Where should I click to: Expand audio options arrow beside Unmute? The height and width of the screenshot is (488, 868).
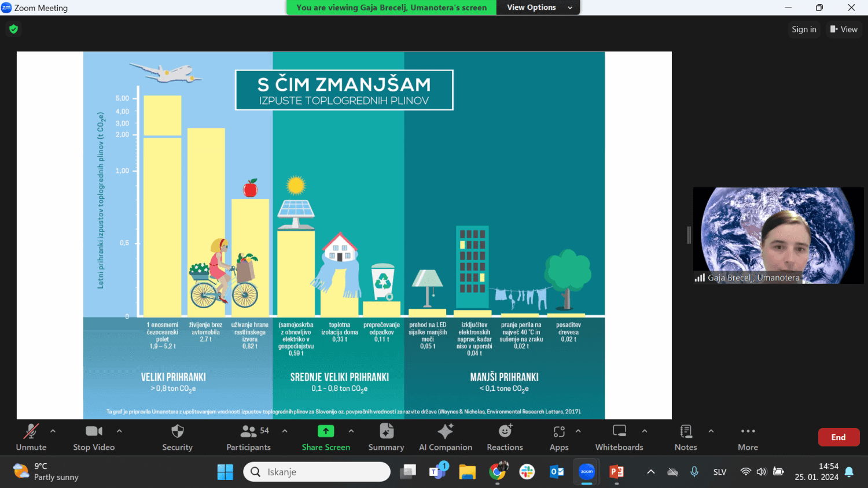pyautogui.click(x=53, y=431)
